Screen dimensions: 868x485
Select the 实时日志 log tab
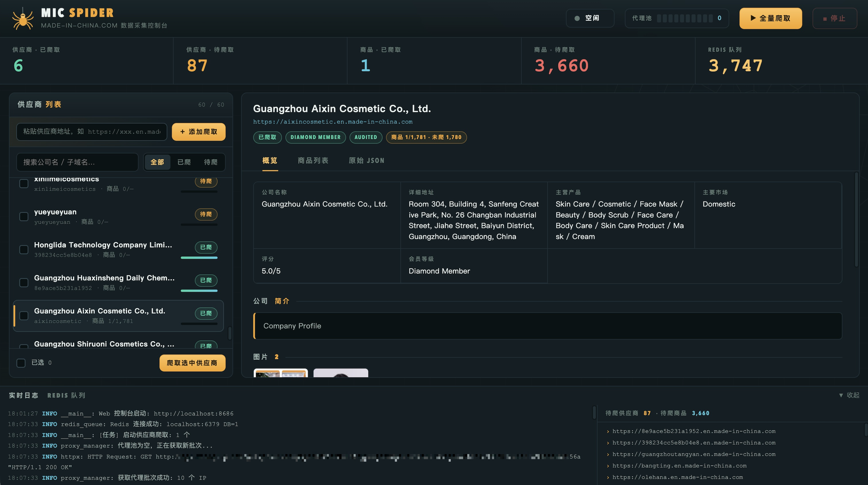pyautogui.click(x=23, y=396)
